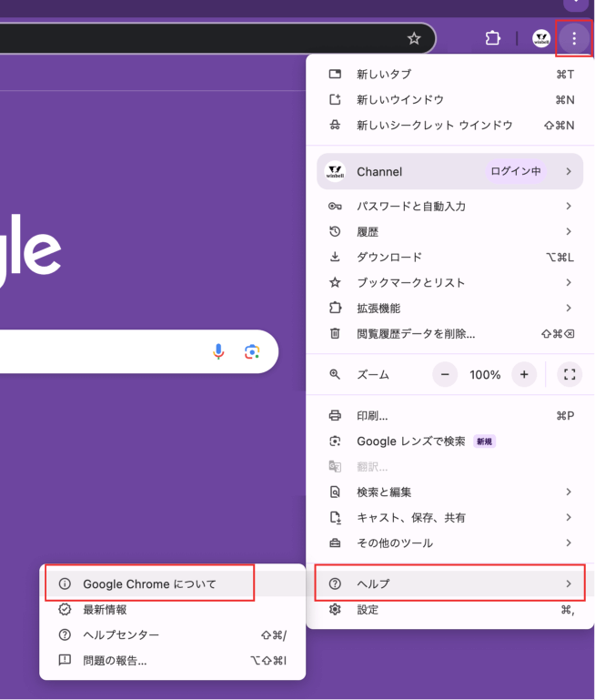Click the key icon for パスワードと自動入力

pyautogui.click(x=335, y=206)
